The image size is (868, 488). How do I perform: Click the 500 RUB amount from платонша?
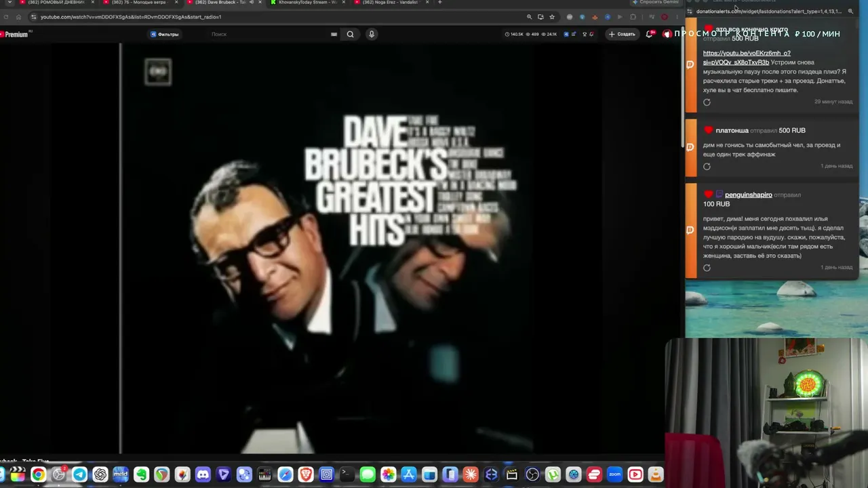point(792,131)
